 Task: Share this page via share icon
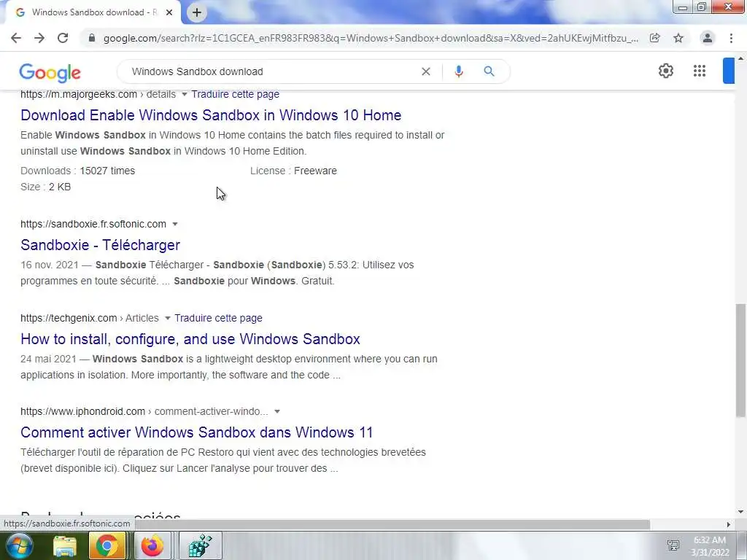655,38
